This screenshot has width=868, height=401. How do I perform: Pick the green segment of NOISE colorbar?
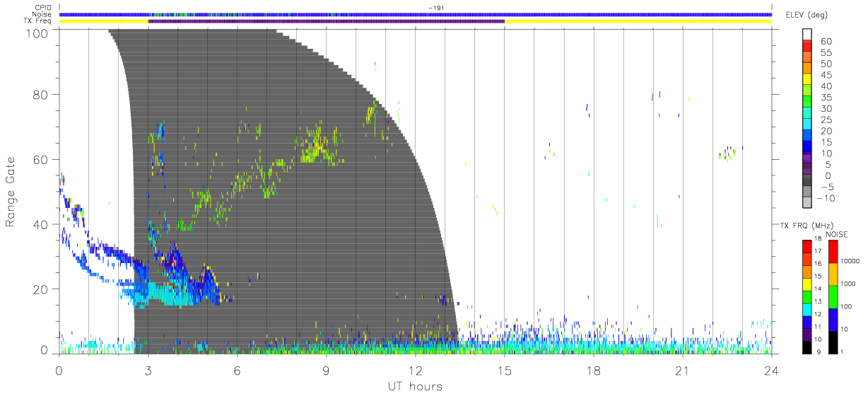(832, 296)
